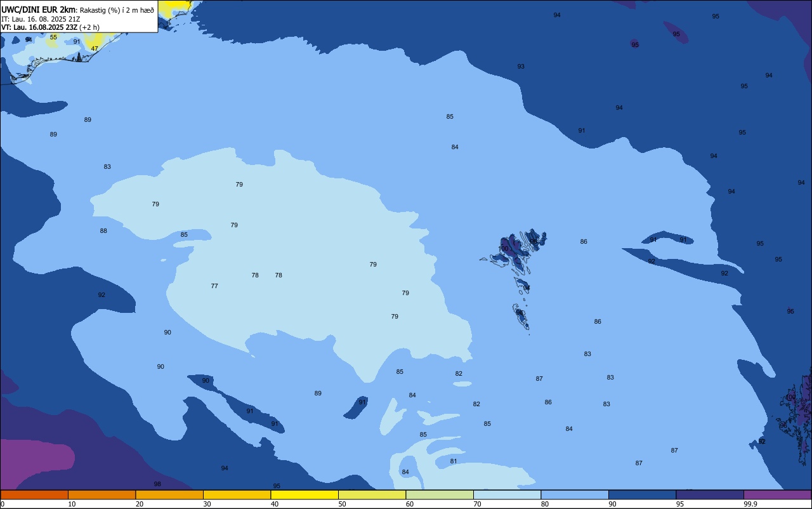Viewport: 812px width, 509px height.
Task: Select the "10" tick label on the legend
Action: pyautogui.click(x=72, y=504)
